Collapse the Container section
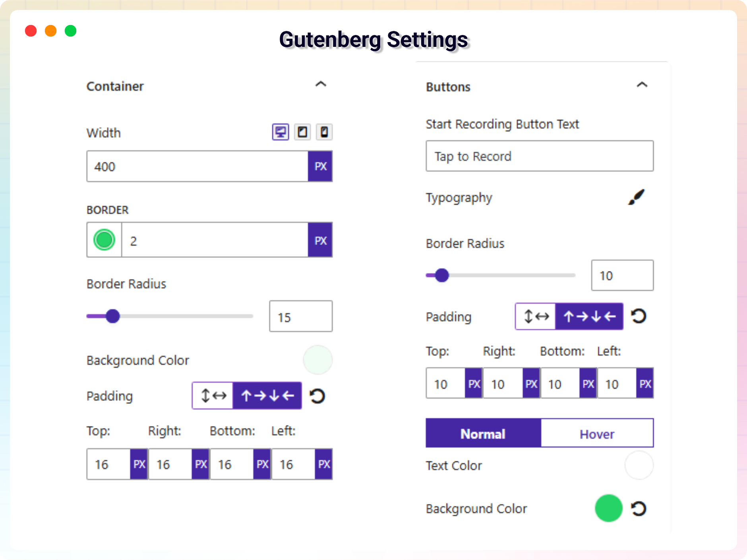The width and height of the screenshot is (747, 560). click(x=321, y=84)
